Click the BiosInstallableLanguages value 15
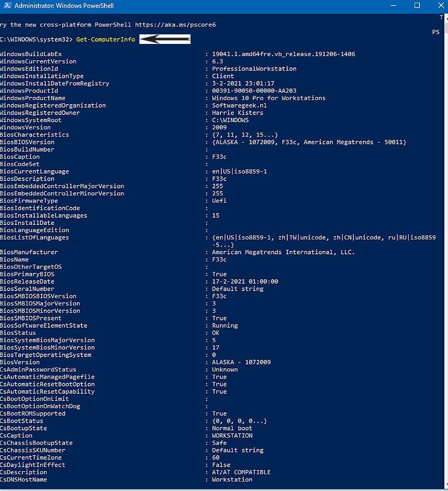This screenshot has height=491, width=448. tap(216, 215)
